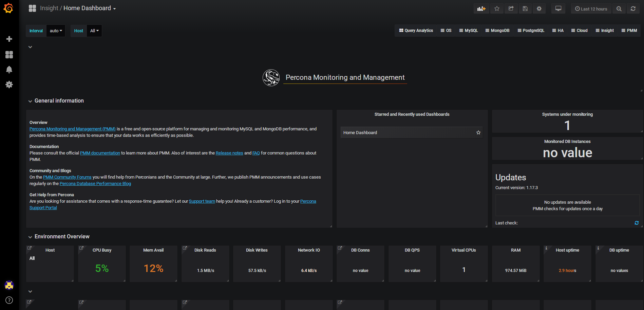Click the Cycle view mode monitor icon
Image resolution: width=644 pixels, height=310 pixels.
pos(558,9)
